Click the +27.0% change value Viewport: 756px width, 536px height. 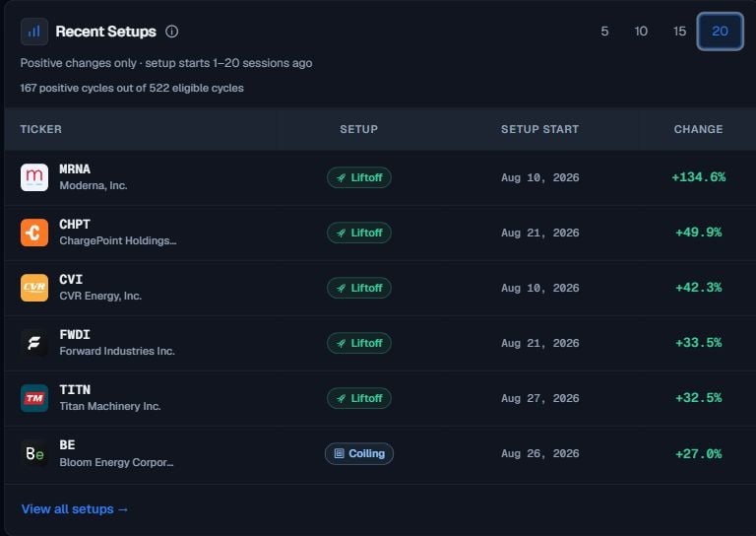699,453
